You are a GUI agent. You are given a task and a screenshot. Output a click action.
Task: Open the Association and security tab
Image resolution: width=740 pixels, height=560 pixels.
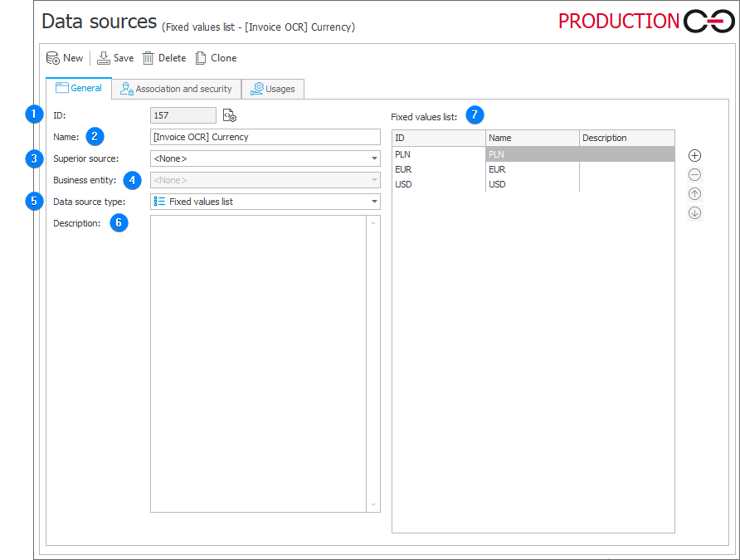(177, 89)
